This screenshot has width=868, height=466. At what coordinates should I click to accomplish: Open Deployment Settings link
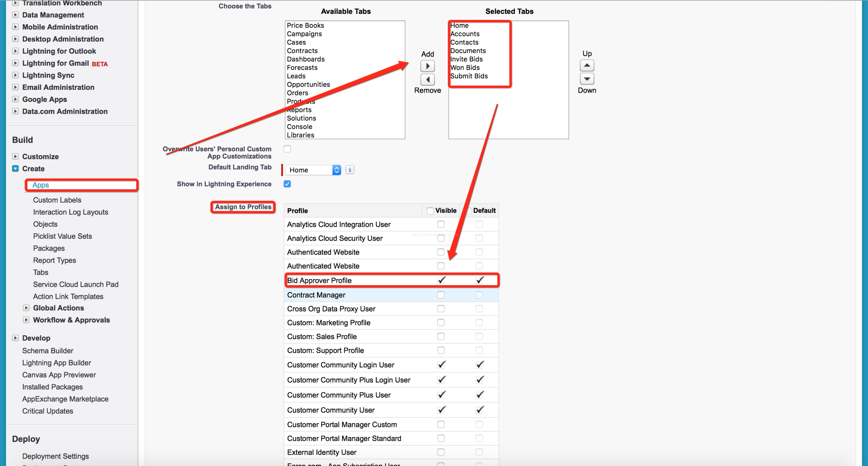[55, 456]
